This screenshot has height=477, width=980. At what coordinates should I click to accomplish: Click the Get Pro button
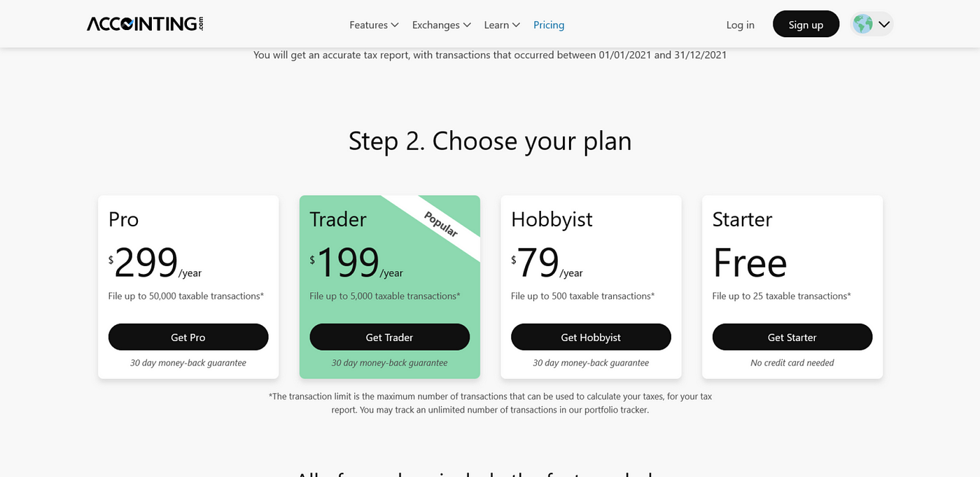[x=188, y=337]
